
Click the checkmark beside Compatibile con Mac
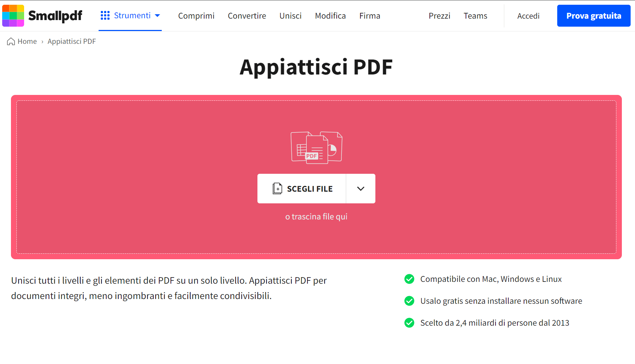click(x=409, y=279)
